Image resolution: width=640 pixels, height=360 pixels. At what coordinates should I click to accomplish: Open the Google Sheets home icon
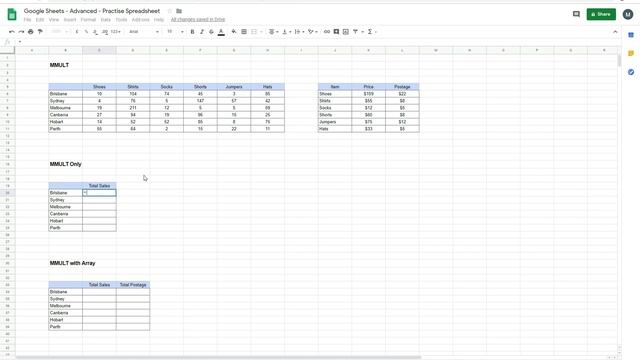click(x=12, y=14)
